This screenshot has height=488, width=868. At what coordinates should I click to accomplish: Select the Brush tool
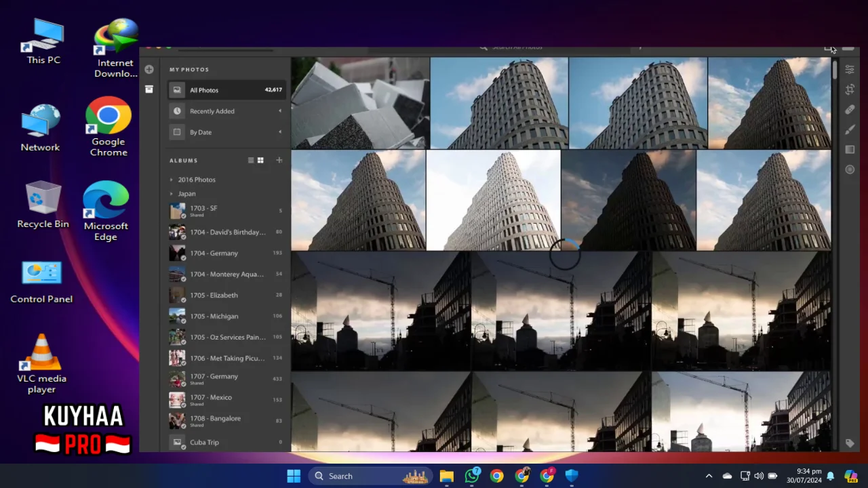[850, 129]
